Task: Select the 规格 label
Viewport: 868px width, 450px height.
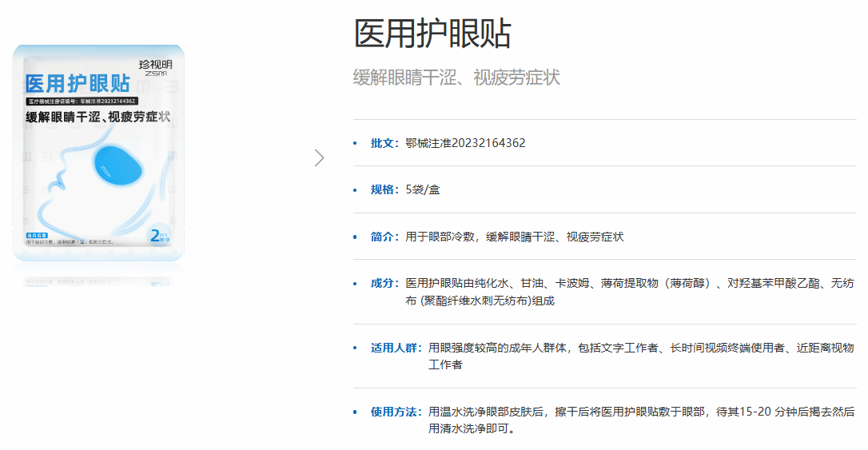Action: point(384,189)
